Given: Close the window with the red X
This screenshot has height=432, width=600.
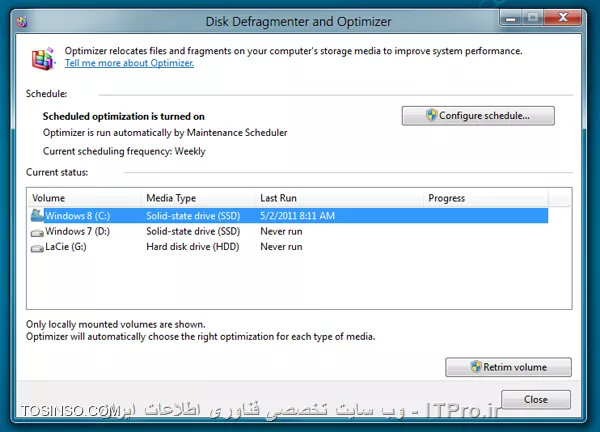Looking at the screenshot, I should (563, 18).
